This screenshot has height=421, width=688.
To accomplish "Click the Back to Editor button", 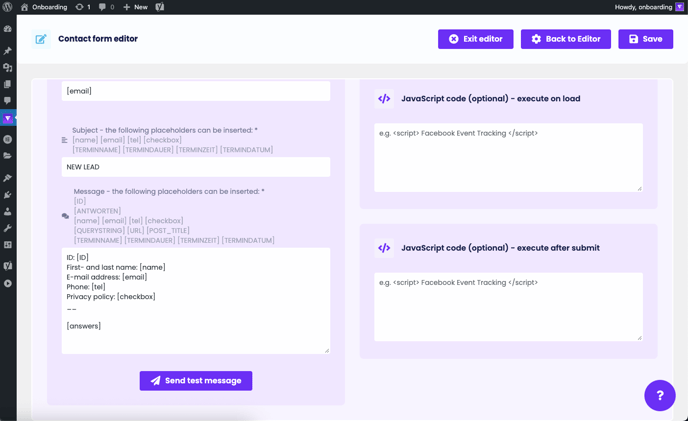I will pos(566,39).
